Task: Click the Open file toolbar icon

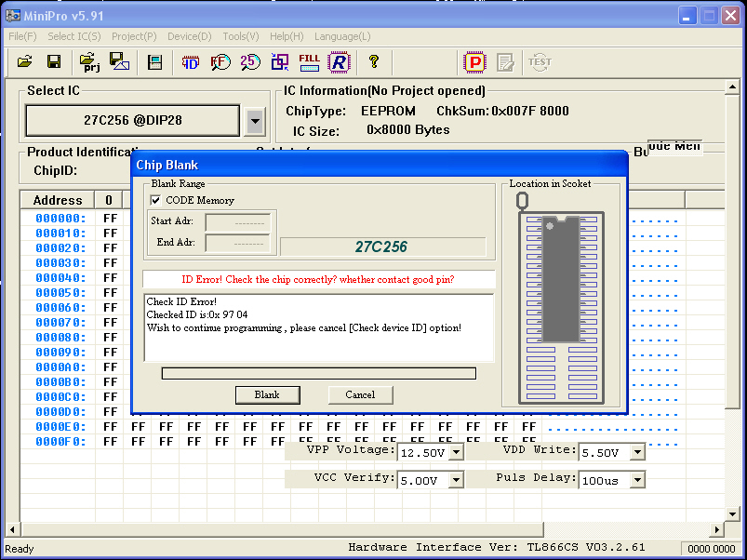Action: (x=25, y=62)
